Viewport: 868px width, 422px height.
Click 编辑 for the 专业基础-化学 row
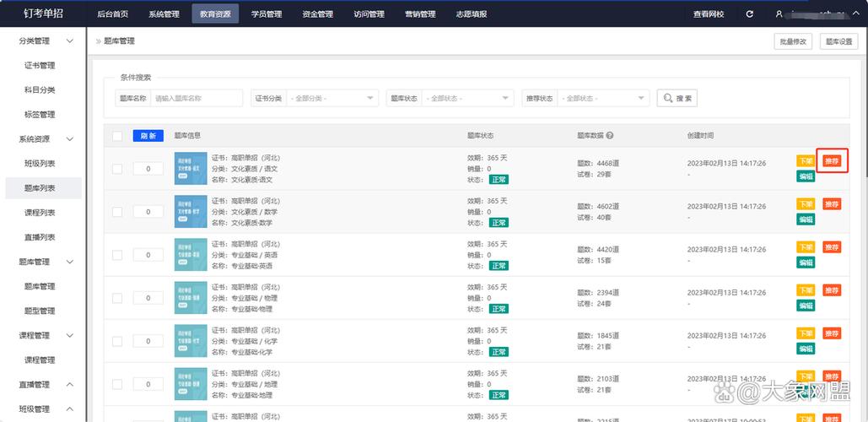point(806,349)
